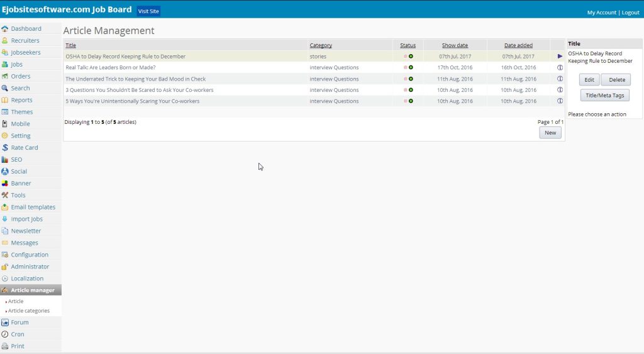Expand the Forum menu section
Viewport: 644px width, 354px height.
click(19, 323)
